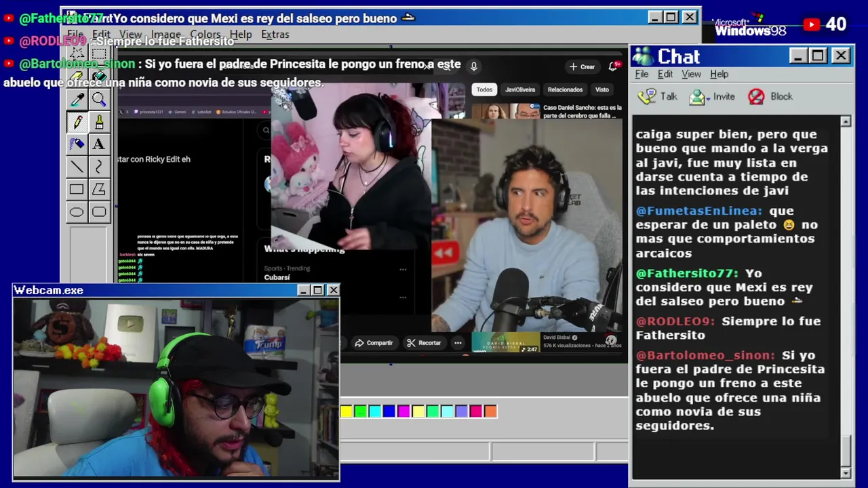Select the Airbrush spray tool
Screen dimensions: 868x488
[x=77, y=144]
